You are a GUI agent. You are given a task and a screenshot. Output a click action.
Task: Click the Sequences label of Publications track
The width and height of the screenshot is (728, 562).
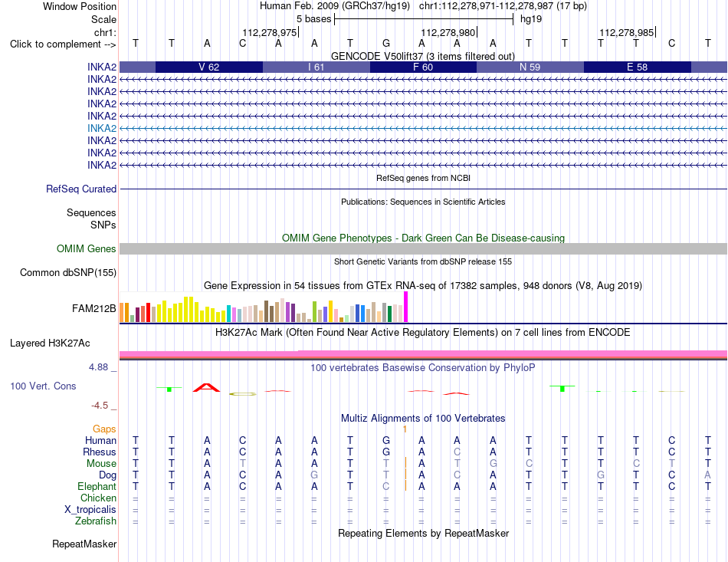91,212
